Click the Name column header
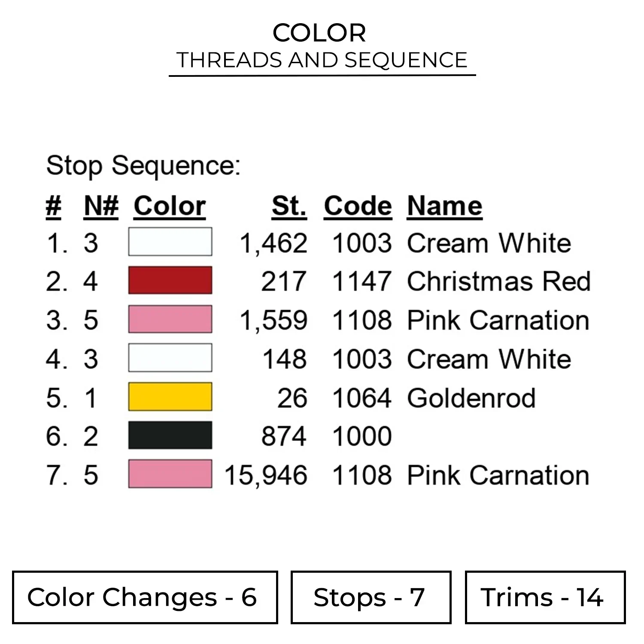This screenshot has height=644, width=644. tap(444, 207)
